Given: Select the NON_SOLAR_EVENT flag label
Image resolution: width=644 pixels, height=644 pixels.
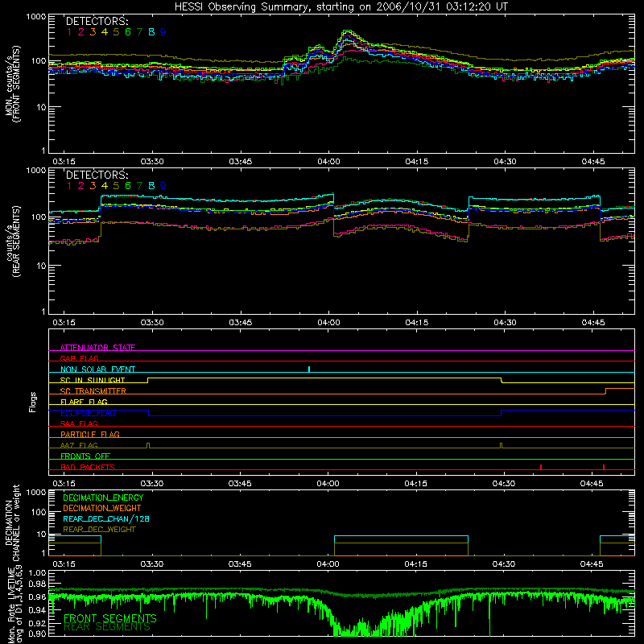Looking at the screenshot, I should (97, 369).
